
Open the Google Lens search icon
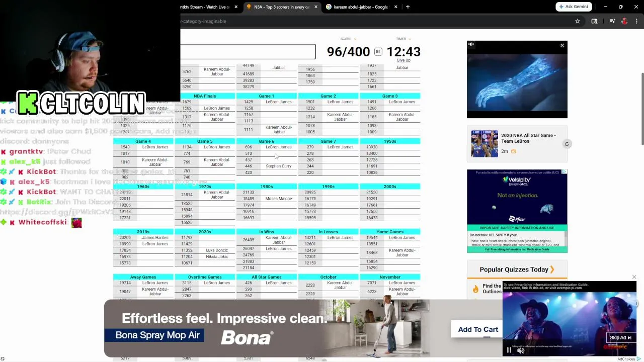(594, 21)
